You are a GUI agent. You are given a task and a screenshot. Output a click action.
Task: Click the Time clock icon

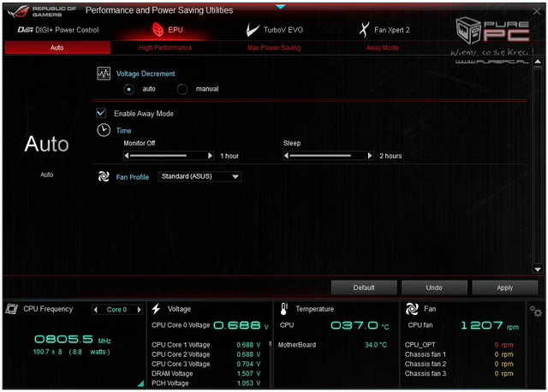pyautogui.click(x=104, y=130)
